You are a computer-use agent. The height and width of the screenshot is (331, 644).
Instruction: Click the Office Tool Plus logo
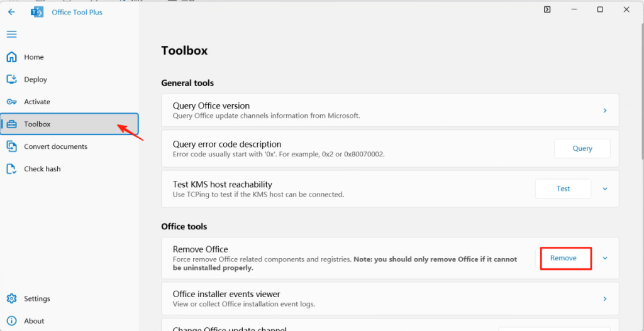coord(36,12)
